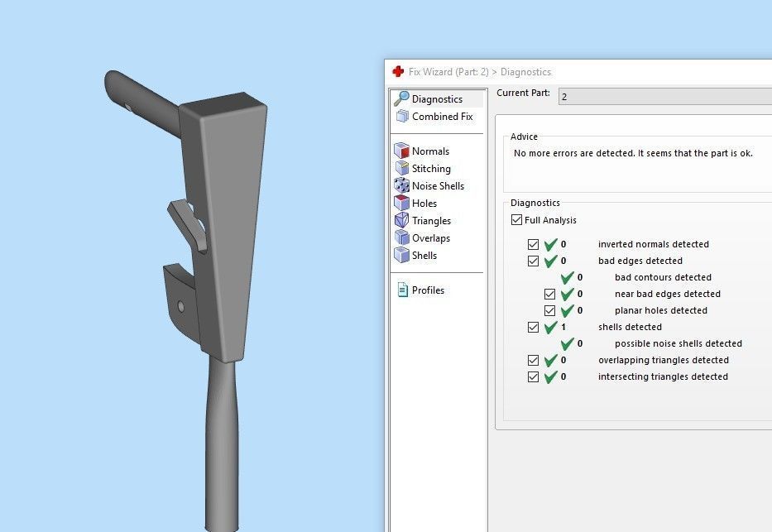772x532 pixels.
Task: Click 'shells detected' label
Action: click(x=630, y=327)
